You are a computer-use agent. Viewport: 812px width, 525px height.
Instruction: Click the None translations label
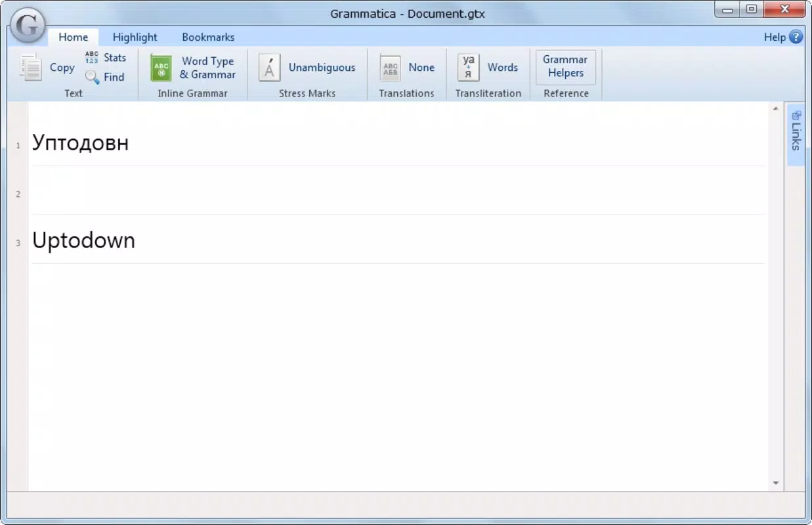(x=421, y=67)
